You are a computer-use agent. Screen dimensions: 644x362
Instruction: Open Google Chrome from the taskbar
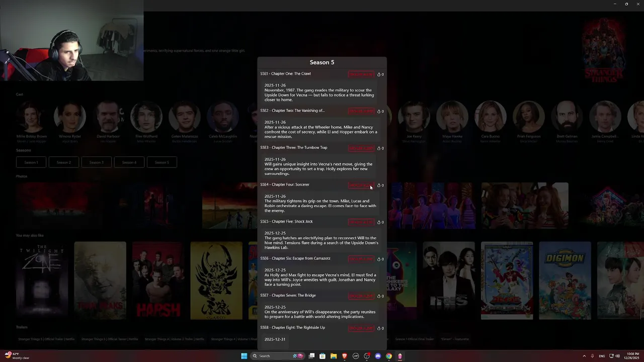pos(389,356)
